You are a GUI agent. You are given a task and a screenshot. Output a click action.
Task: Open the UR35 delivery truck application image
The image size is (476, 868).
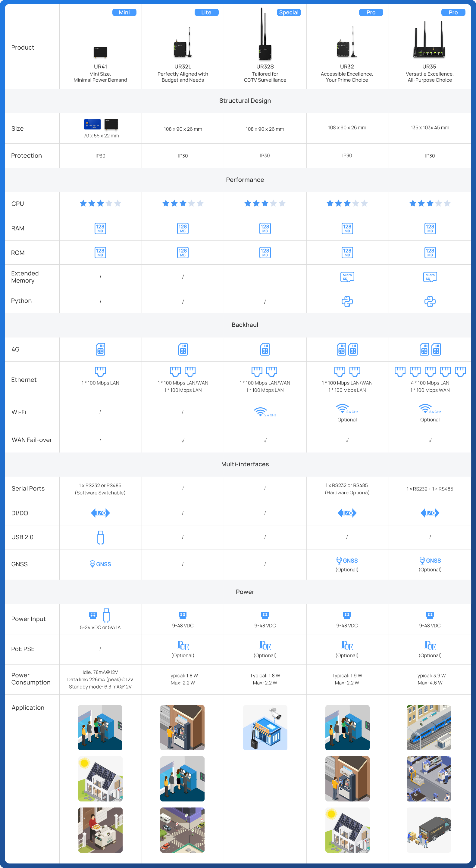tap(429, 829)
